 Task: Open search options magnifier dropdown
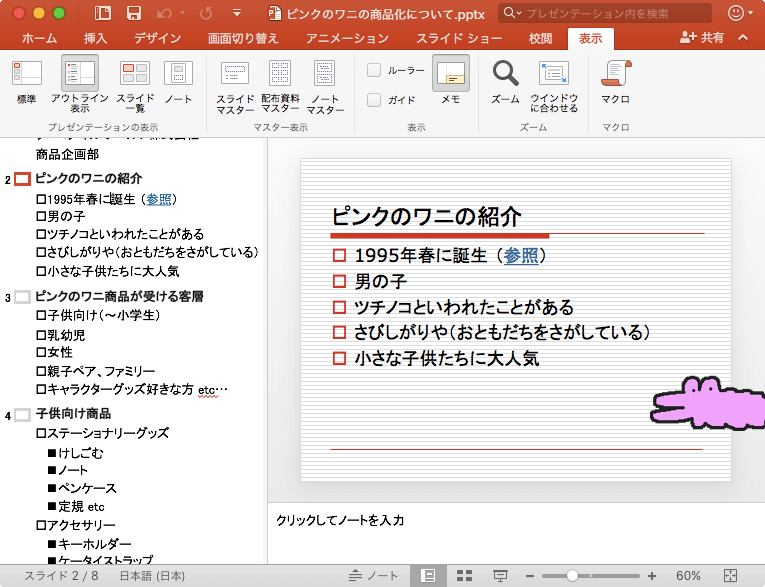(x=512, y=13)
